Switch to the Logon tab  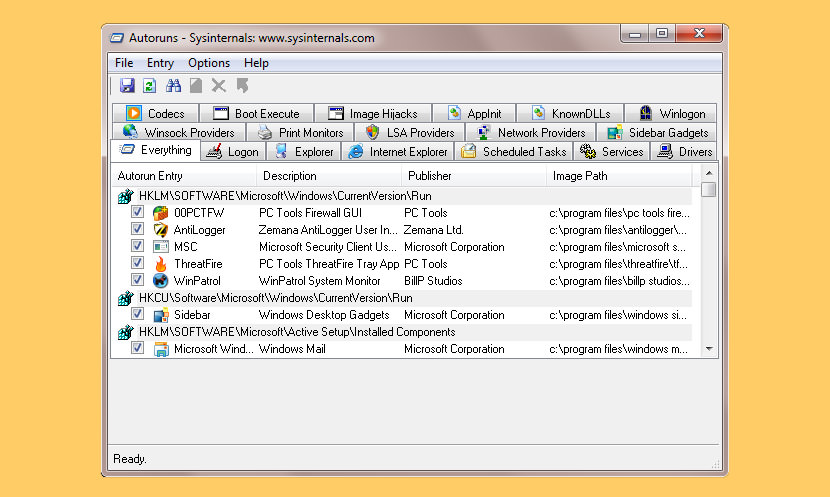click(x=233, y=152)
